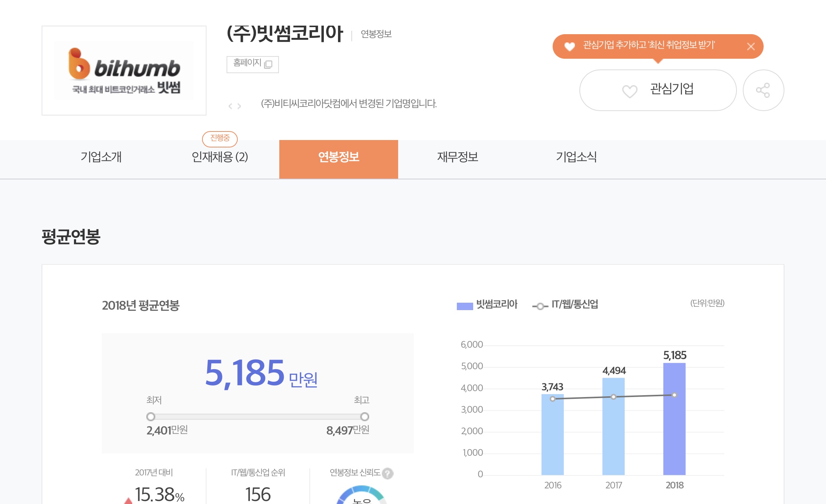Click the next notice arrow

239,106
